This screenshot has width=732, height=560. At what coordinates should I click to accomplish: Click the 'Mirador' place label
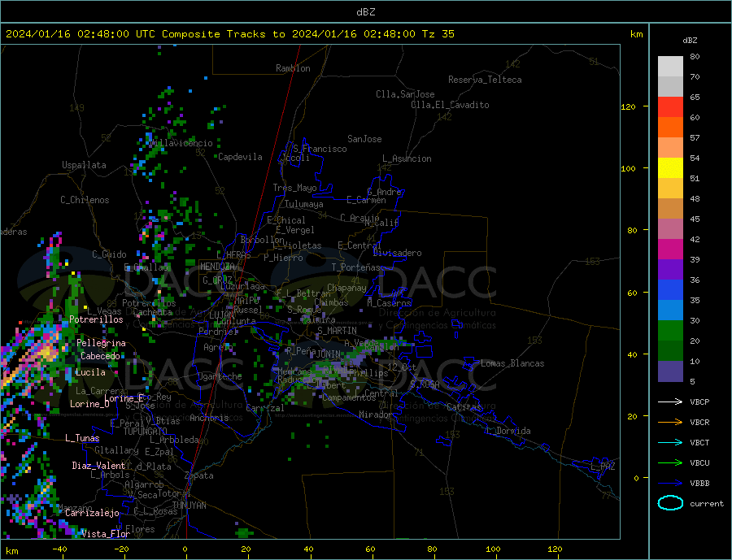[x=376, y=415]
